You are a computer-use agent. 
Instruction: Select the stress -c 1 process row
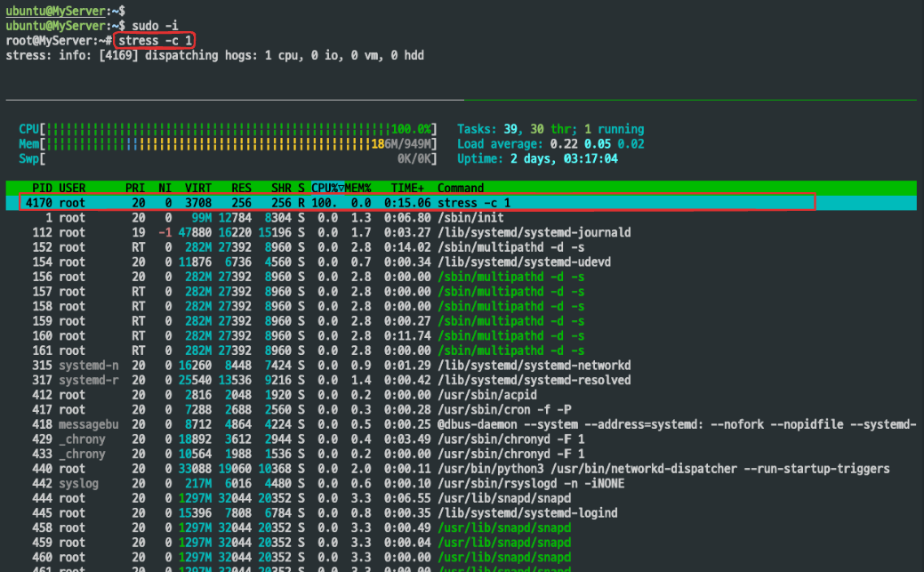point(462,203)
